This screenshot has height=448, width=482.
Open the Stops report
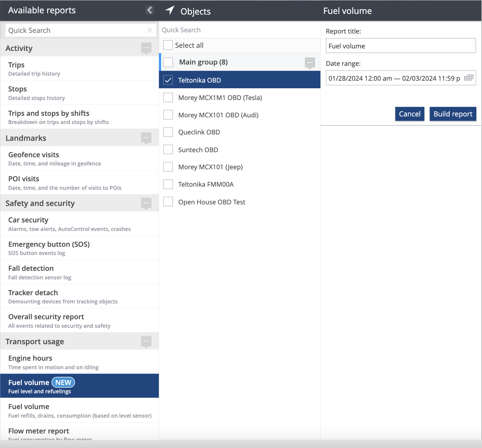pos(79,93)
